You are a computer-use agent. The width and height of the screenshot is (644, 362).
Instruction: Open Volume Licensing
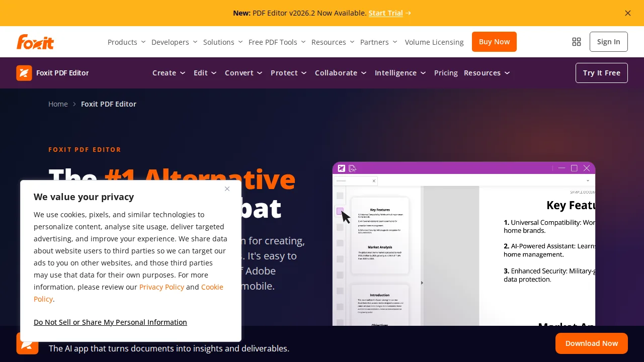tap(434, 42)
